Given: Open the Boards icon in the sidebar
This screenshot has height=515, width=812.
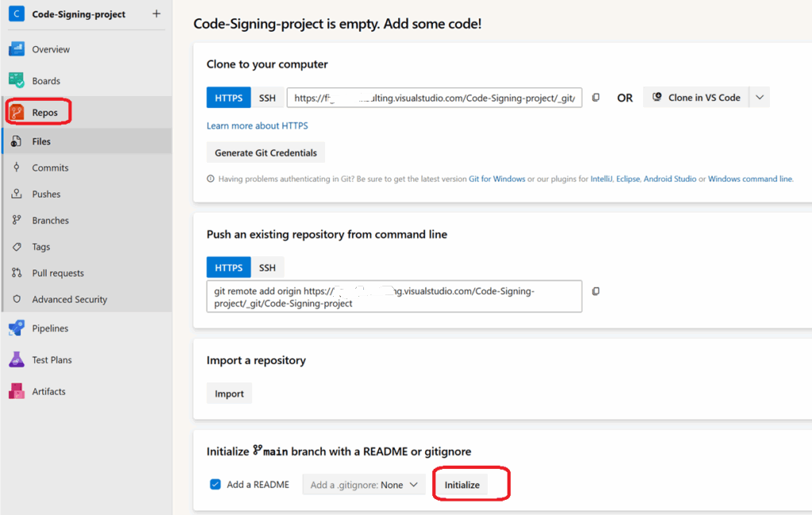Looking at the screenshot, I should tap(17, 81).
